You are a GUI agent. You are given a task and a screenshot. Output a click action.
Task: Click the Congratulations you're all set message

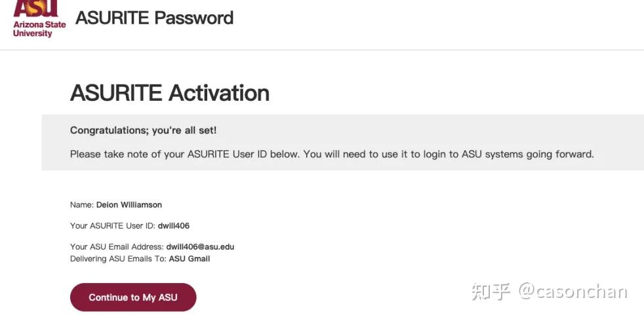point(143,130)
